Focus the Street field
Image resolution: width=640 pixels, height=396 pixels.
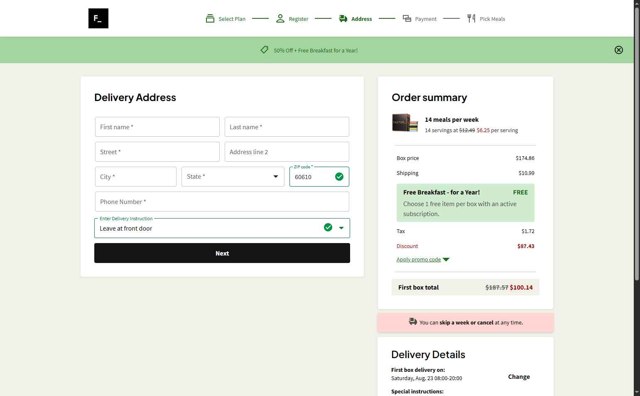(x=157, y=152)
